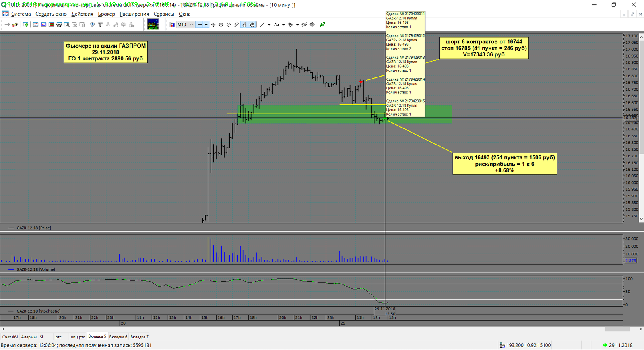This screenshot has height=350, width=644.
Task: Click the chart type icon left of M10
Action: click(x=172, y=25)
